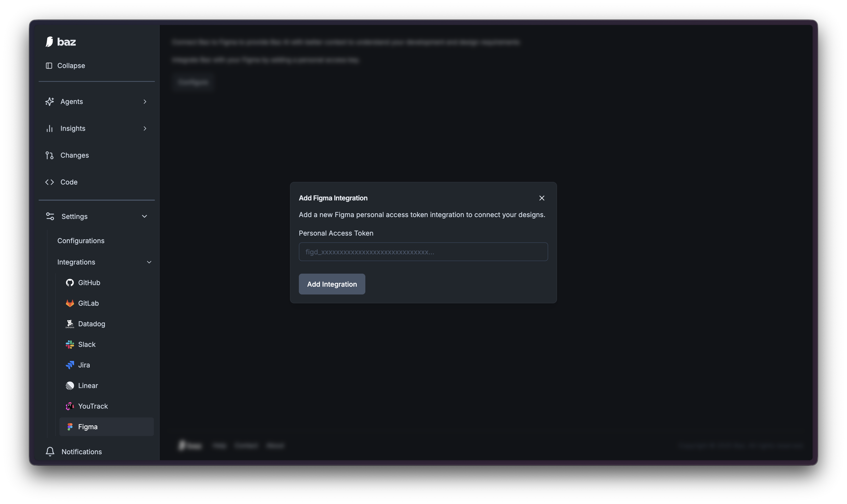Click the Linear logo icon

(x=70, y=385)
